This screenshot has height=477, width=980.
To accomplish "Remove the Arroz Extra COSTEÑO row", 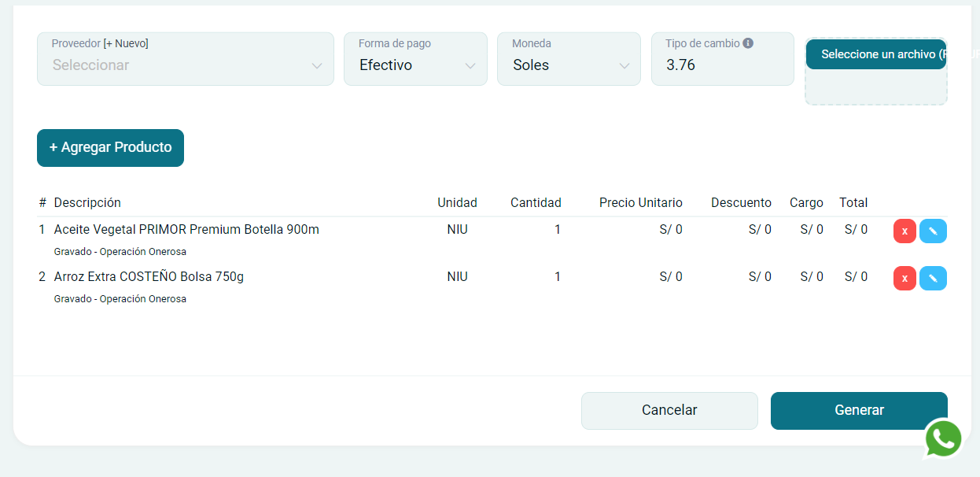I will pyautogui.click(x=904, y=279).
